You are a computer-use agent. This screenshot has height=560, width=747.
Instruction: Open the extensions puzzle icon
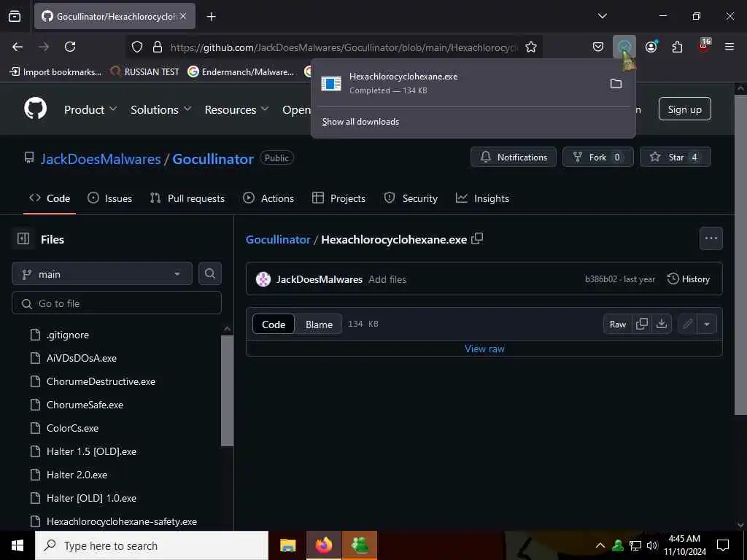tap(677, 47)
